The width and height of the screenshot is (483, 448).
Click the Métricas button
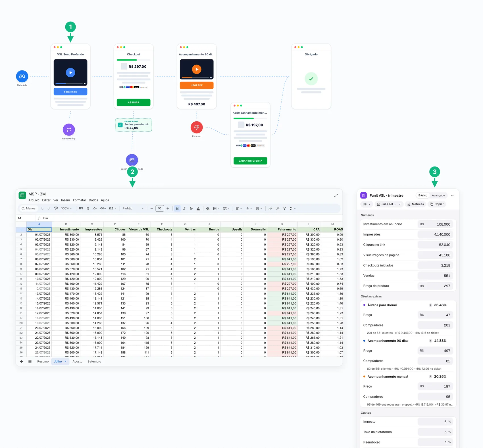tap(415, 204)
